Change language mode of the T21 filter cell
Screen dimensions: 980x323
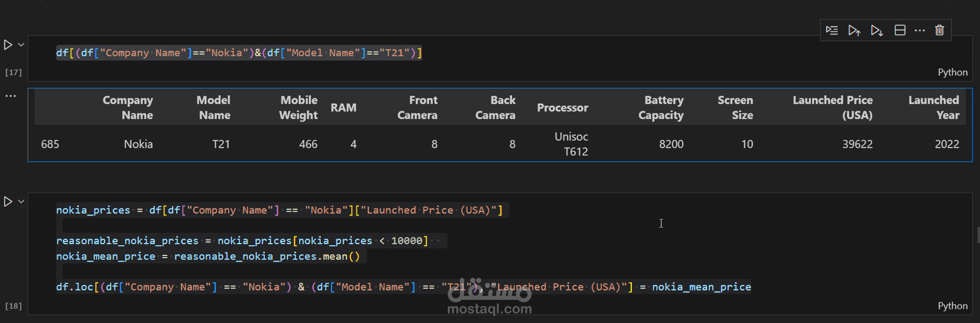(x=952, y=72)
